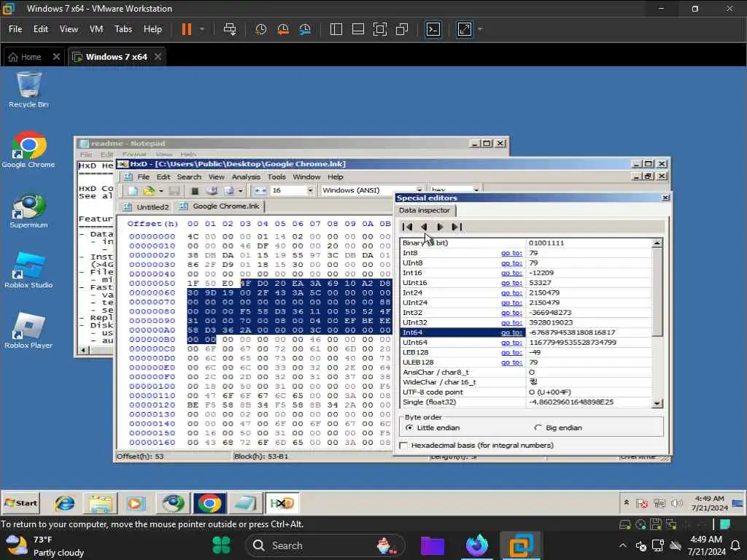Viewport: 747px width, 560px height.
Task: Open HxD Analysis menu
Action: [x=246, y=176]
